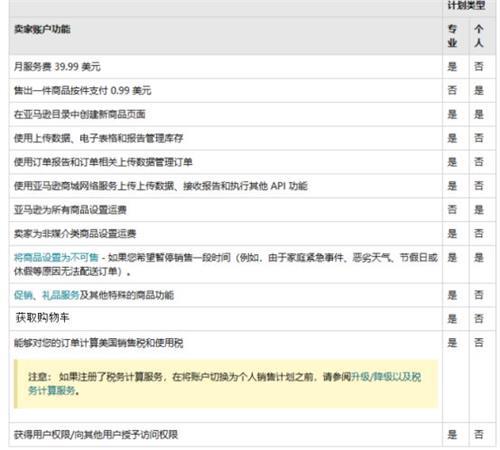
Task: Click 个人 value 否 for 卖家为非媒介类商品 row
Action: click(479, 234)
